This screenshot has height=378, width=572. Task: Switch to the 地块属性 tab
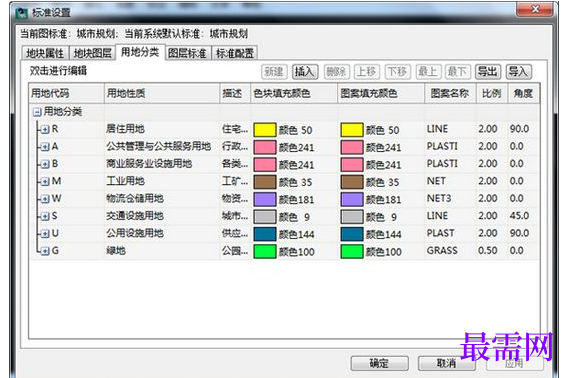[x=45, y=53]
